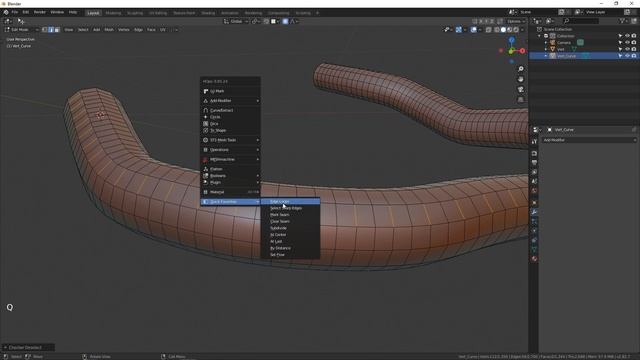This screenshot has height=360, width=640.
Task: Toggle Vert_Curve selectability arrow icon
Action: [x=620, y=56]
